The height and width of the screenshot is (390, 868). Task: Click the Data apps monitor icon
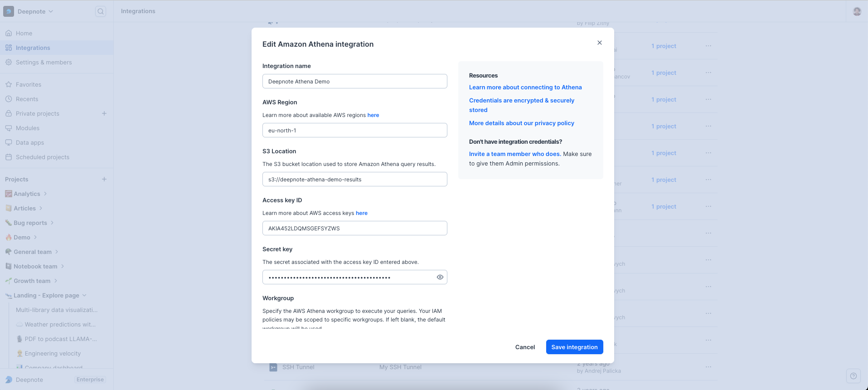coord(9,142)
